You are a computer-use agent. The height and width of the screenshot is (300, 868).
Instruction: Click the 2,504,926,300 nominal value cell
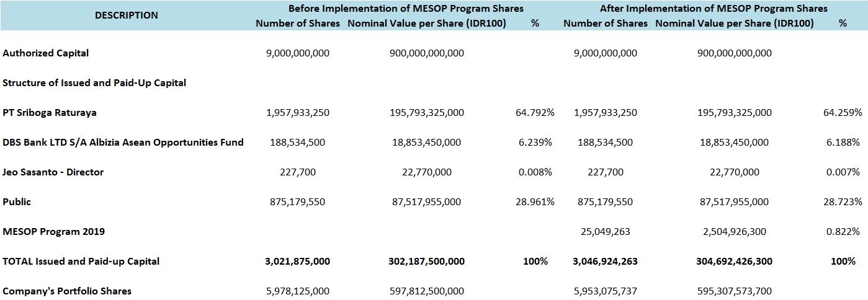coord(735,232)
